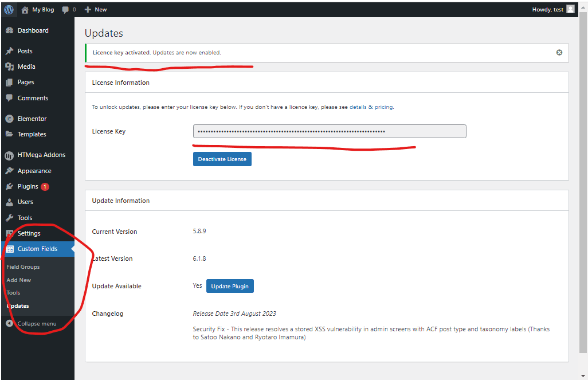Click the latest version value 6.1.8
This screenshot has width=588, height=380.
(199, 258)
